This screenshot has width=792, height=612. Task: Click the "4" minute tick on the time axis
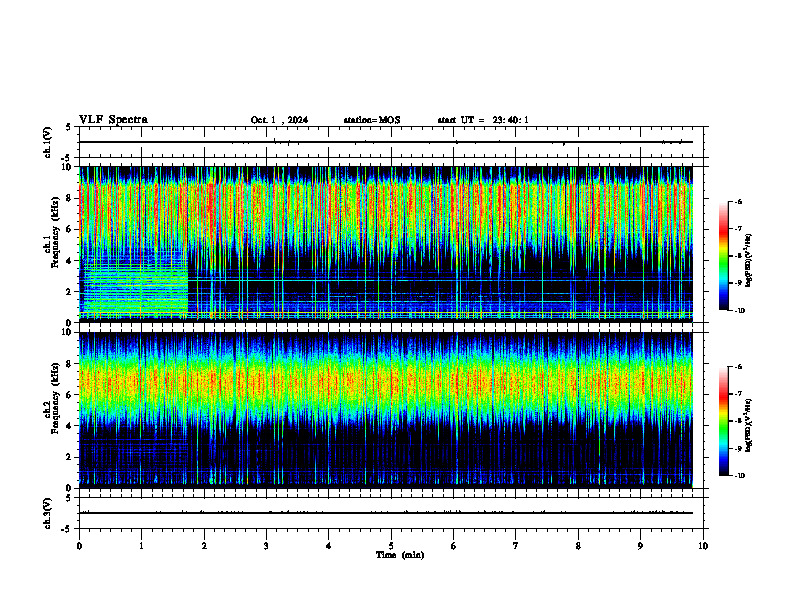tap(329, 546)
